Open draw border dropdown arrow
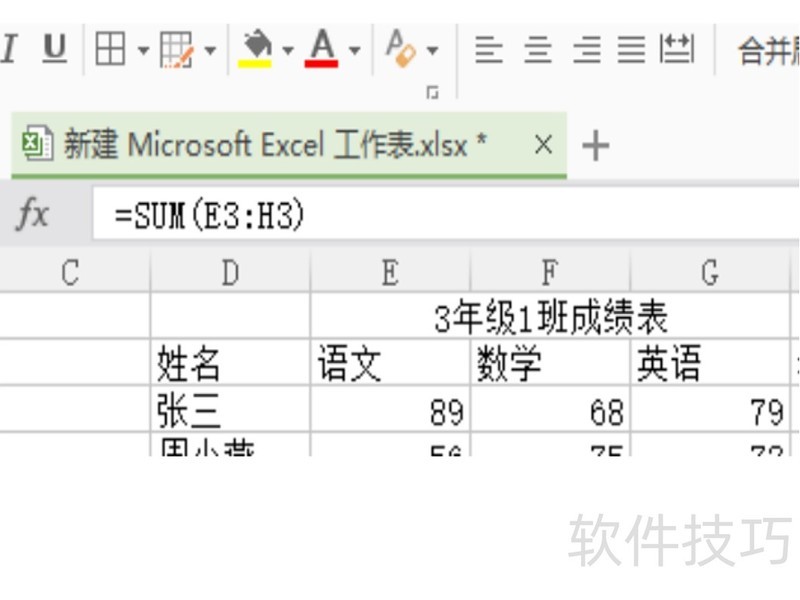 coord(210,50)
